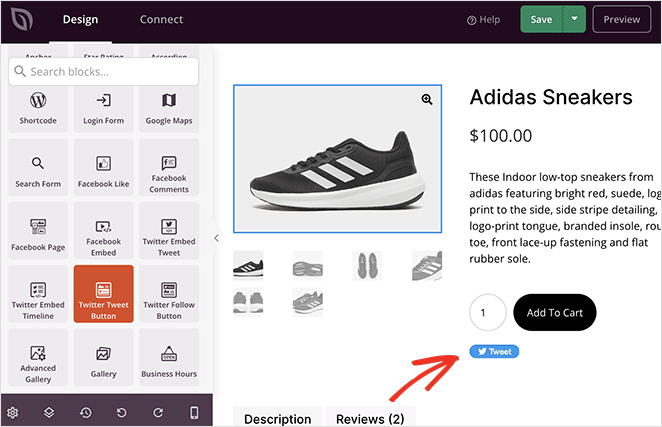Insert the Twitter Embed Tweet block

(x=169, y=231)
